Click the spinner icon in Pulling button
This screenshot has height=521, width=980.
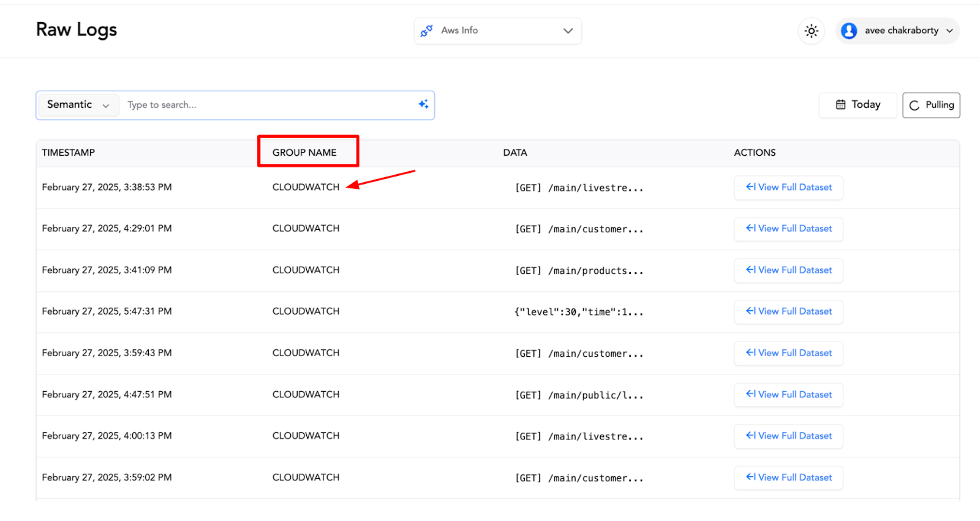coord(914,105)
